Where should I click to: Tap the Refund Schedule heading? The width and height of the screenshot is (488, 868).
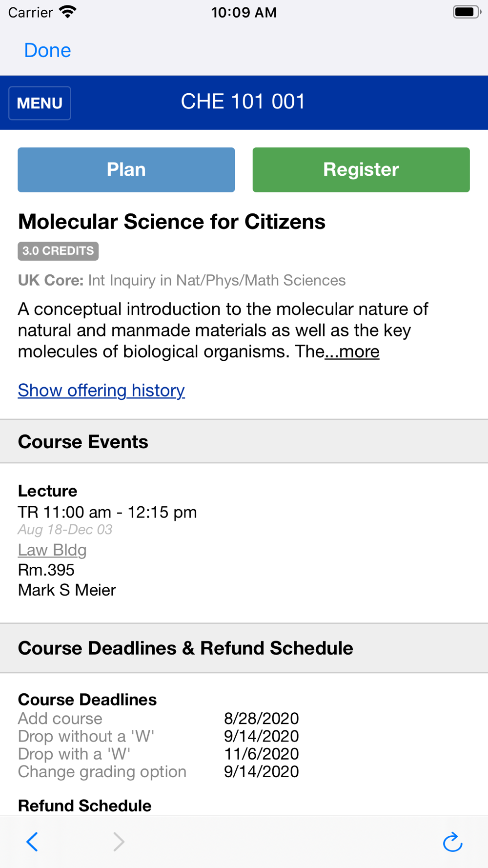(x=85, y=806)
